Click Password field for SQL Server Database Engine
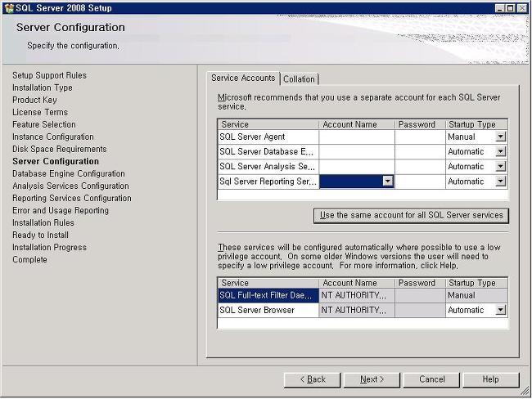The image size is (532, 399). coord(420,151)
